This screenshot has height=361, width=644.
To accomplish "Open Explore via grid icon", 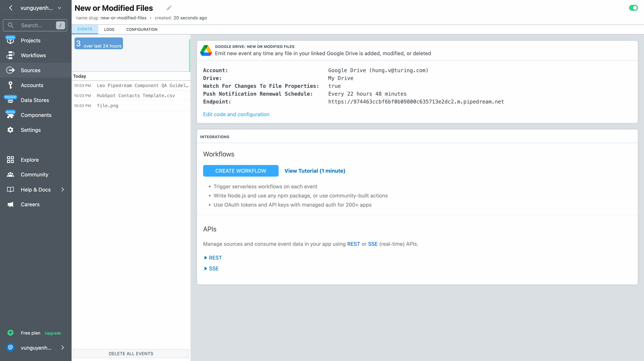I will click(x=10, y=160).
